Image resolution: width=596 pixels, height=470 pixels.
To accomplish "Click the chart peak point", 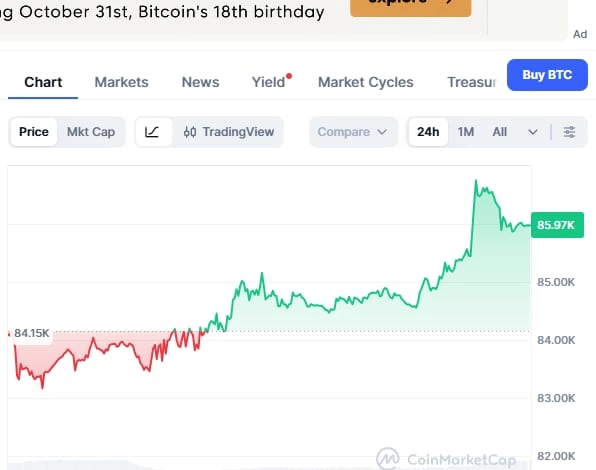I will 476,181.
